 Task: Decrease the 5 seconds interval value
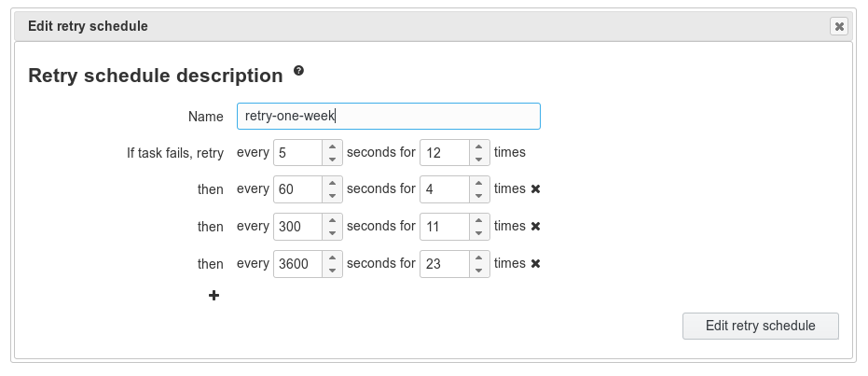pos(333,159)
